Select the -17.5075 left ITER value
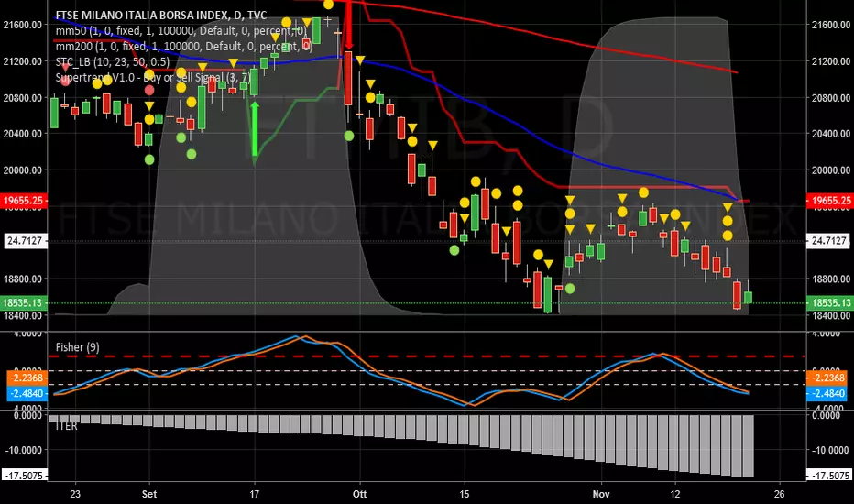The height and width of the screenshot is (504, 854). point(25,476)
